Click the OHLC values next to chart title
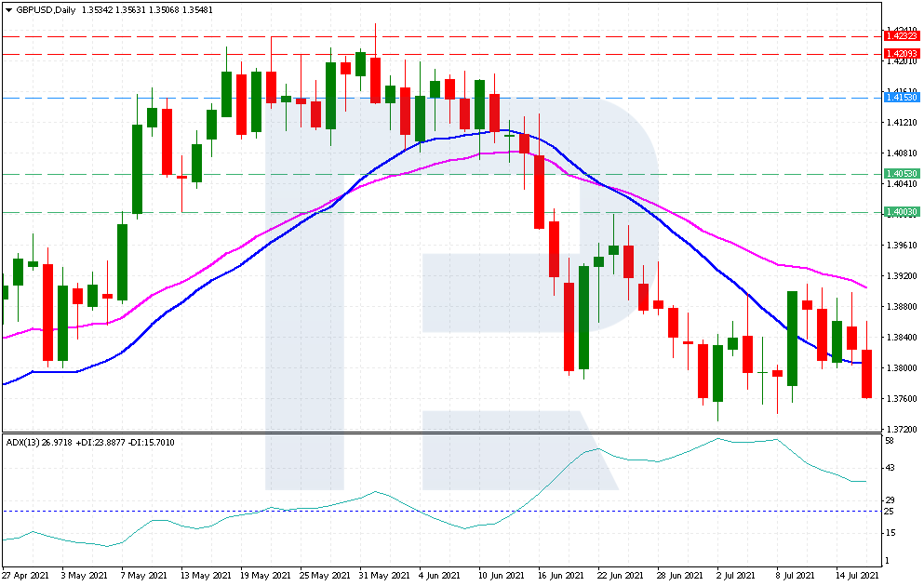Viewport: 924px width, 586px height. pyautogui.click(x=147, y=10)
